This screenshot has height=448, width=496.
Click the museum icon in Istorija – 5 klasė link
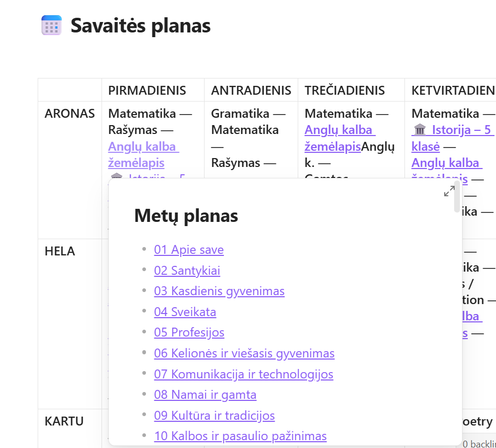tap(420, 130)
